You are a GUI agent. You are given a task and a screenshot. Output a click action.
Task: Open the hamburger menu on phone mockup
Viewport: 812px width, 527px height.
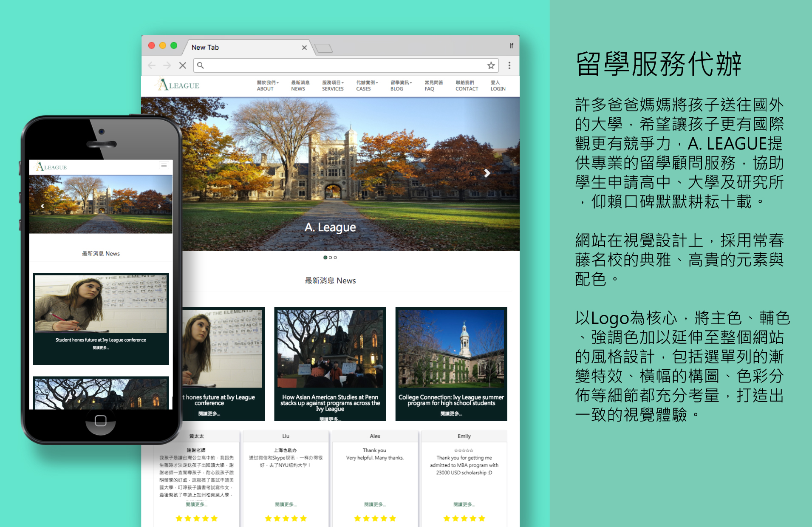point(164,165)
